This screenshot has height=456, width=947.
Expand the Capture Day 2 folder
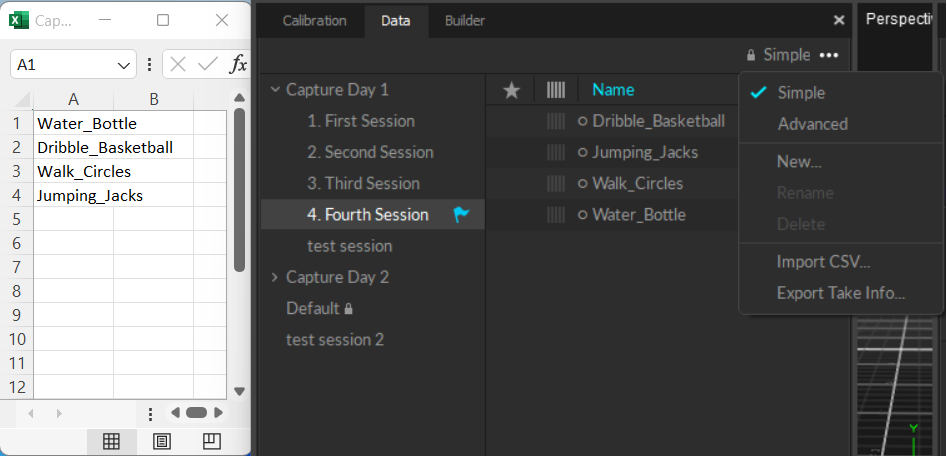tap(275, 277)
